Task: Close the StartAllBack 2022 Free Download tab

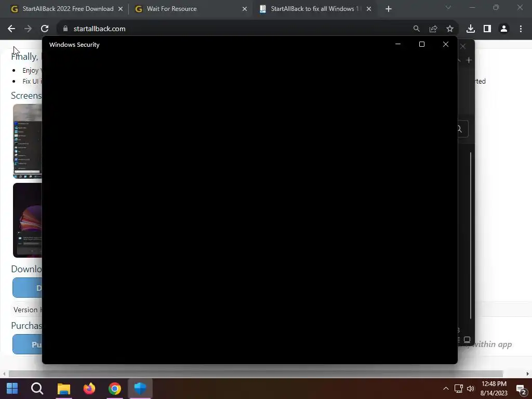Action: (x=121, y=9)
